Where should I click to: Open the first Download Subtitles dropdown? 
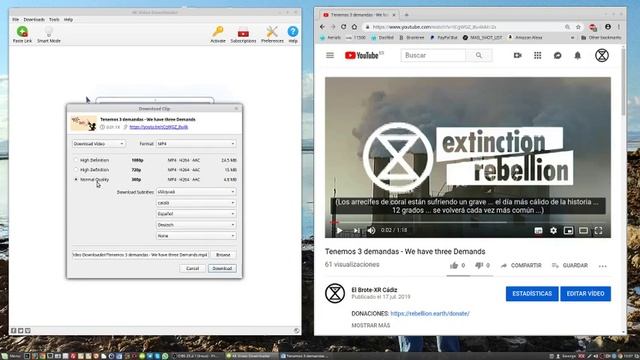pyautogui.click(x=196, y=192)
